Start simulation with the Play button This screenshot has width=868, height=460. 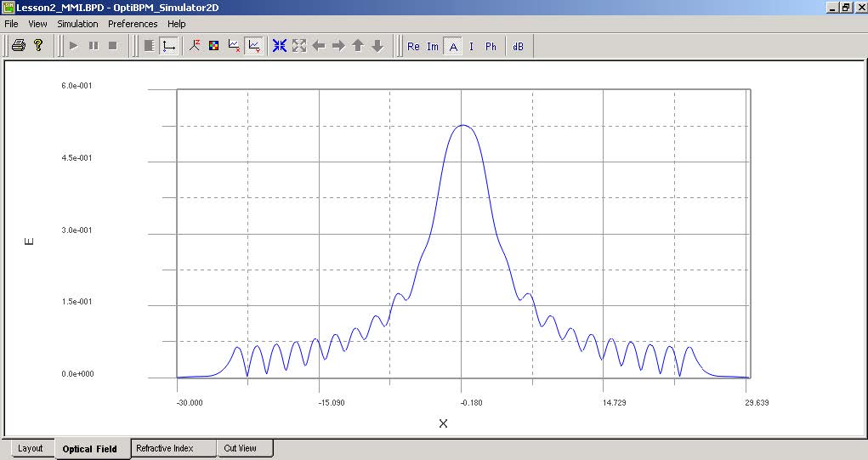tap(74, 46)
